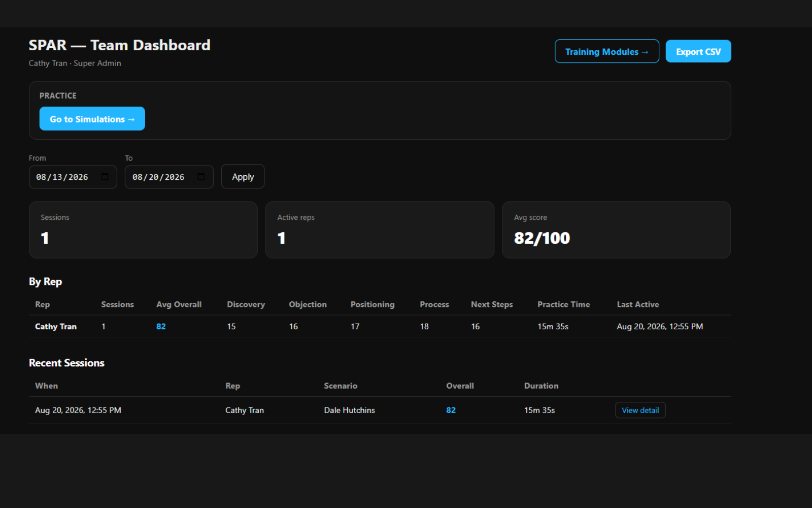Viewport: 812px width, 508px height.
Task: Select the Positioning column header
Action: click(x=372, y=304)
